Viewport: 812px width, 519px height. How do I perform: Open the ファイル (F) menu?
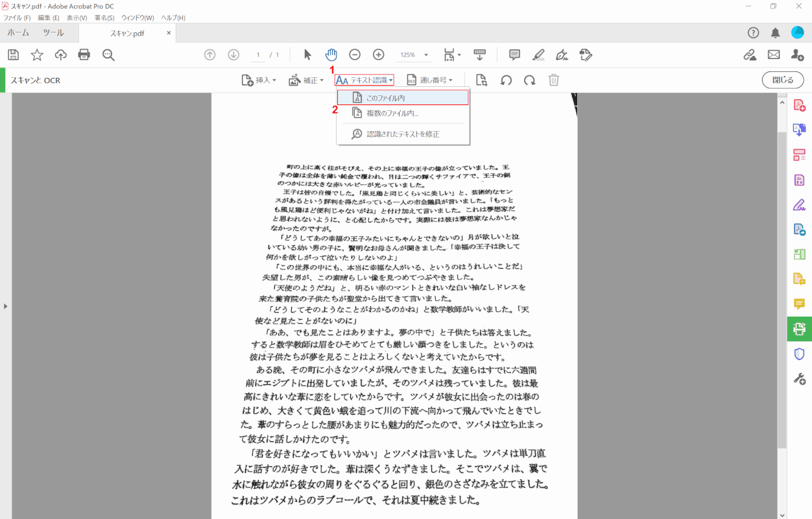[18, 18]
